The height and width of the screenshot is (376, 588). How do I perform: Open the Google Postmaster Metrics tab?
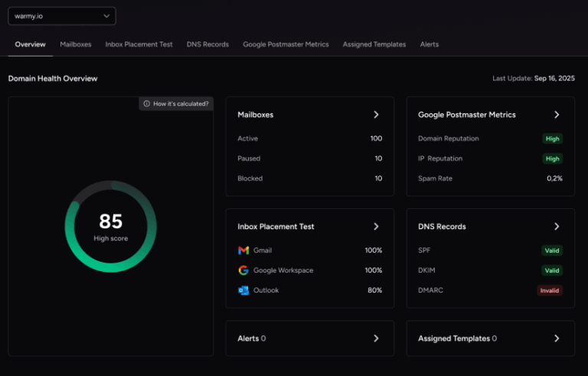286,44
